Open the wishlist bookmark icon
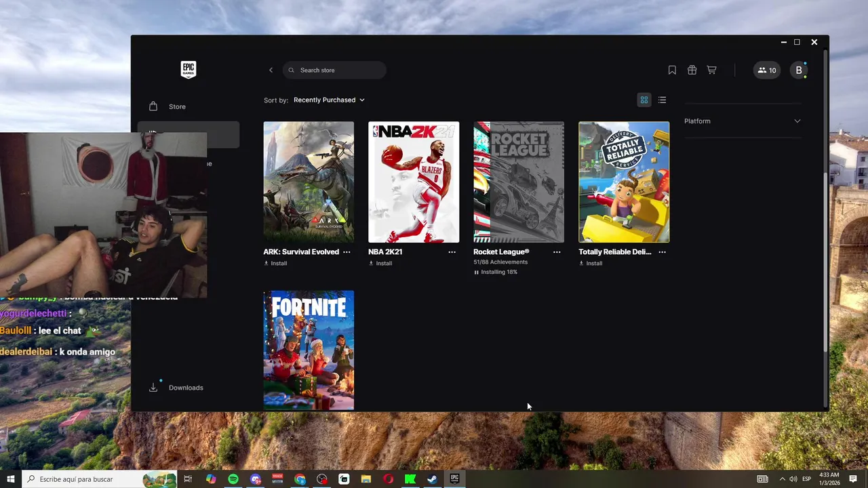Viewport: 868px width, 488px height. point(672,70)
